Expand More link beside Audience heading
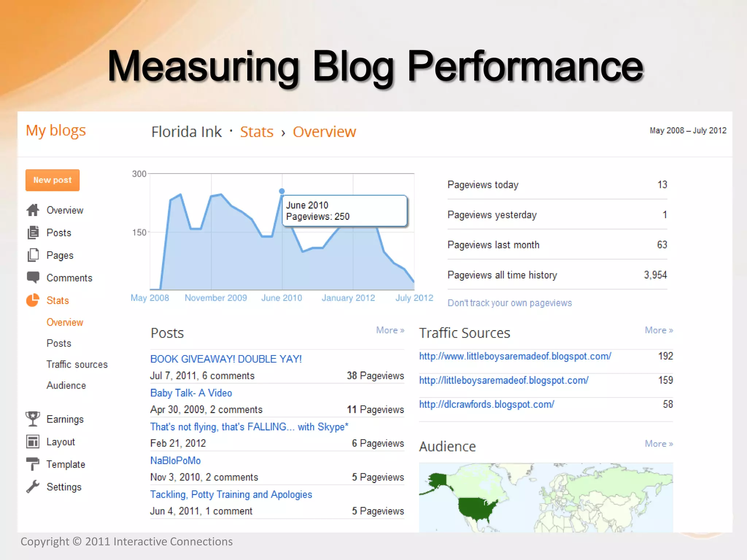 (x=659, y=444)
